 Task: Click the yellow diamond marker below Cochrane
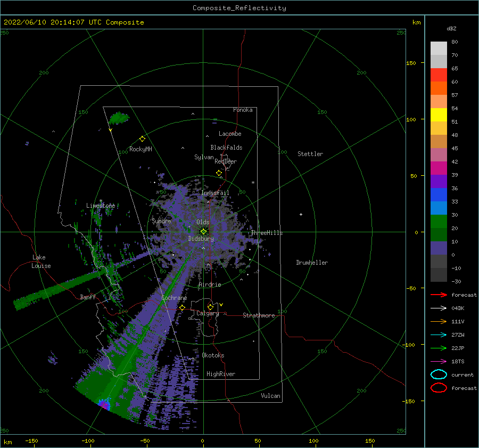coord(183,307)
